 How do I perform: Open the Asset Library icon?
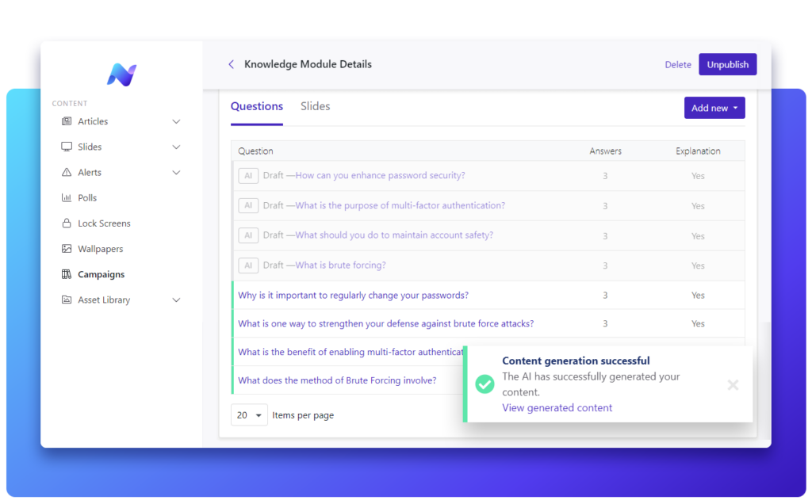click(x=67, y=300)
